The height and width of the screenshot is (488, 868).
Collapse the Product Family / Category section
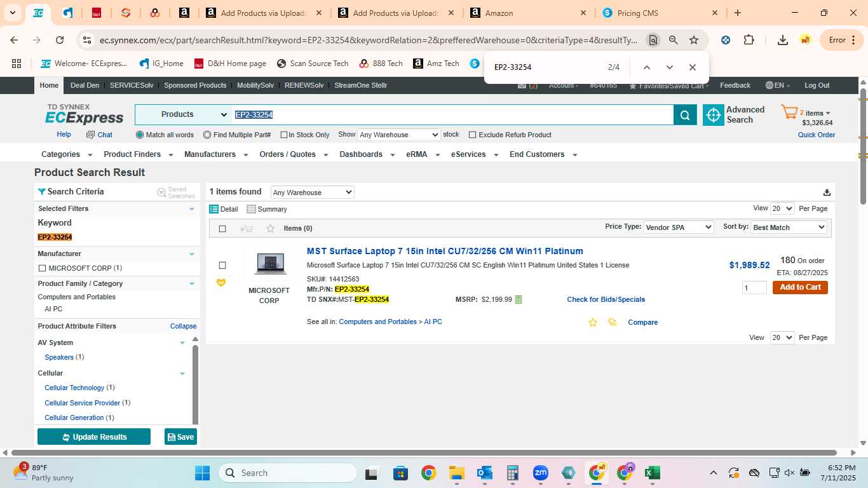tap(192, 283)
